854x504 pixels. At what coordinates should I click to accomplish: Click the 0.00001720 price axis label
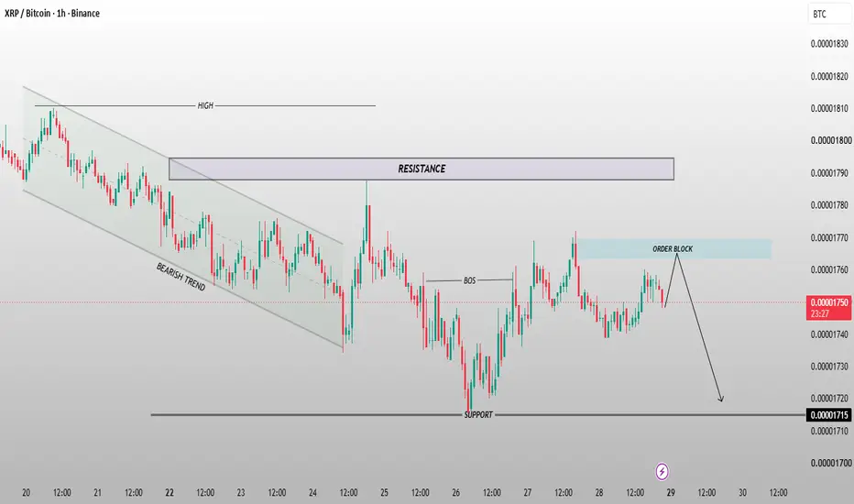pyautogui.click(x=829, y=399)
